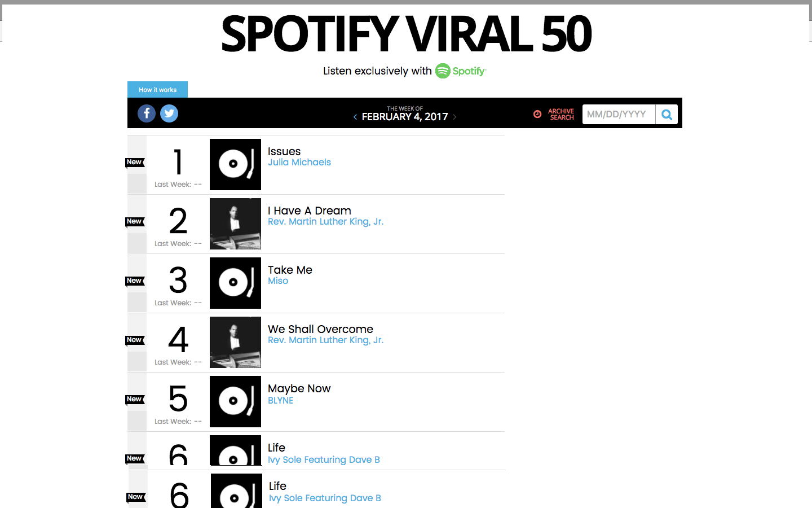Open the How it works tab
Image resolution: width=812 pixels, height=508 pixels.
tap(157, 90)
